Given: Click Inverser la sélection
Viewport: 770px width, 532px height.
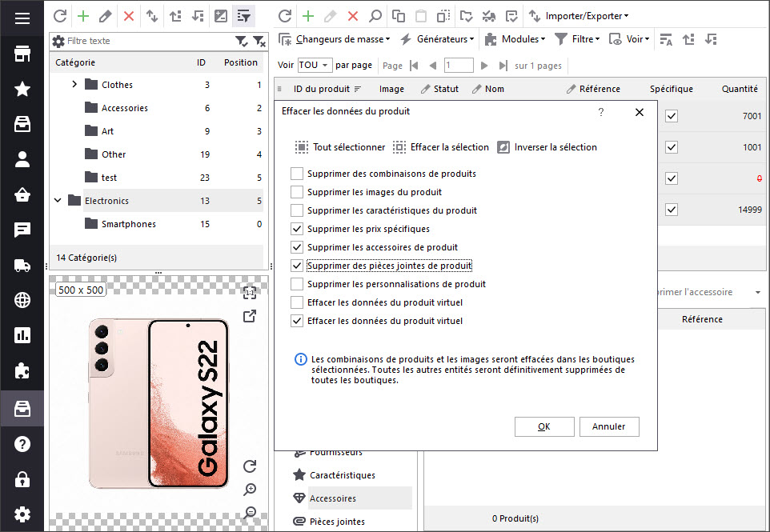Looking at the screenshot, I should (547, 147).
